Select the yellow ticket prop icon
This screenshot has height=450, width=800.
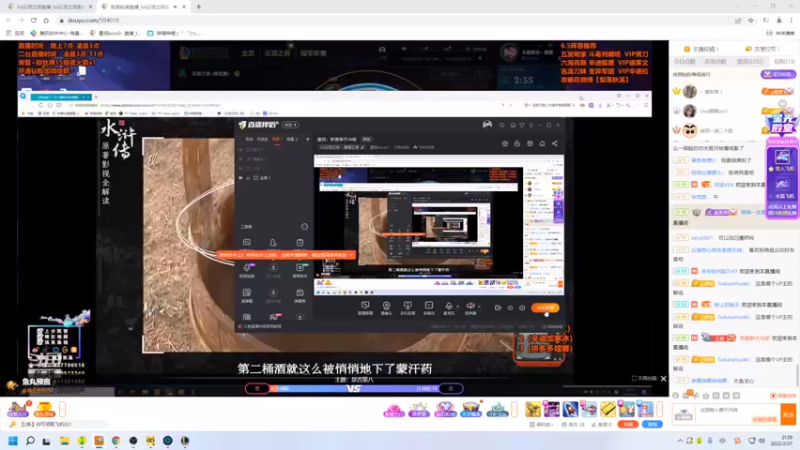click(x=608, y=409)
